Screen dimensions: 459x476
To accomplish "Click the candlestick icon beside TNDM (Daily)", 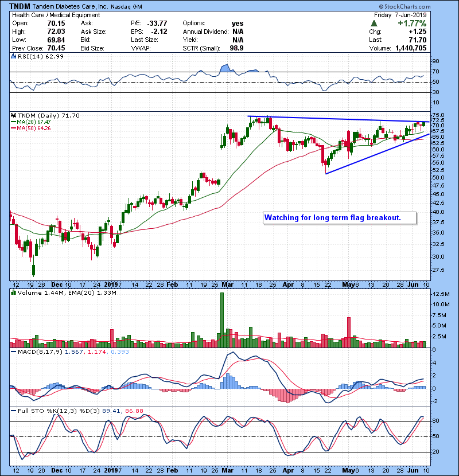I will click(13, 115).
